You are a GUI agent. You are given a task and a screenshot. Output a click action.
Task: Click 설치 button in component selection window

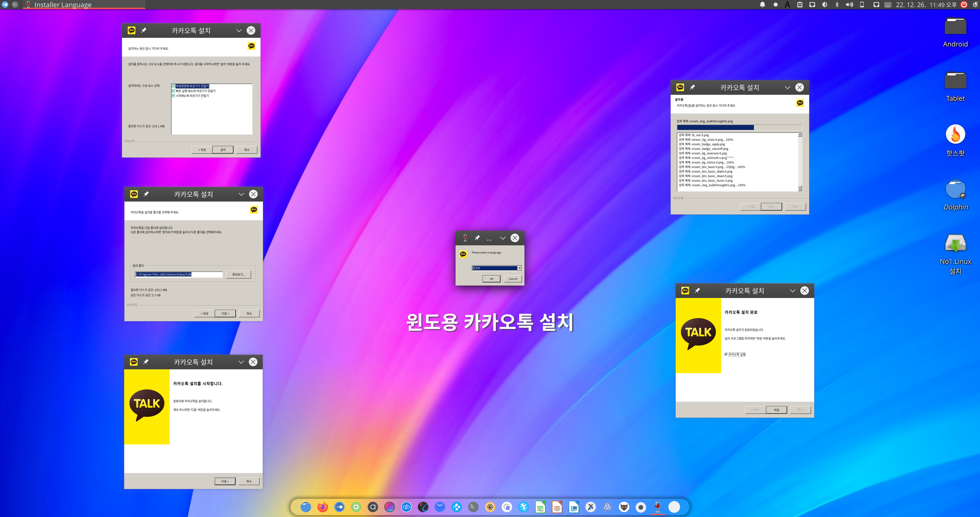coord(223,150)
